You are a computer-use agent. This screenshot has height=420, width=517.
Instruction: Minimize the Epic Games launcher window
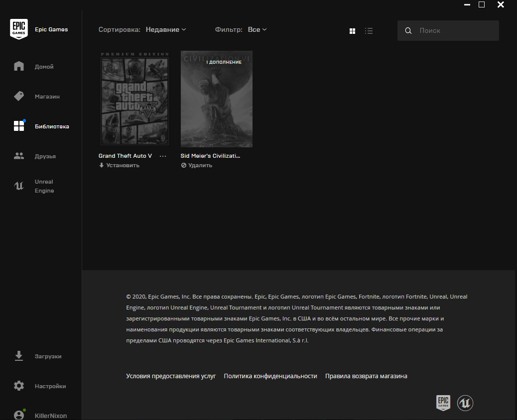point(467,4)
